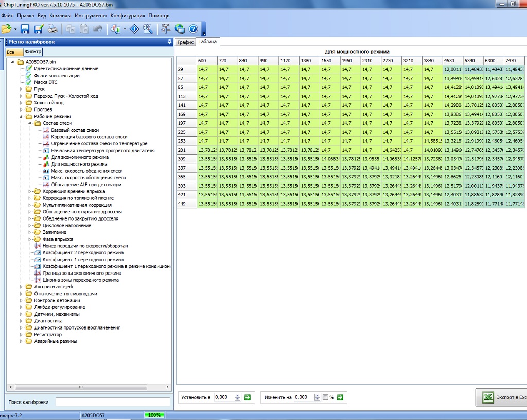
Task: Click the Open file folder icon
Action: tap(6, 29)
